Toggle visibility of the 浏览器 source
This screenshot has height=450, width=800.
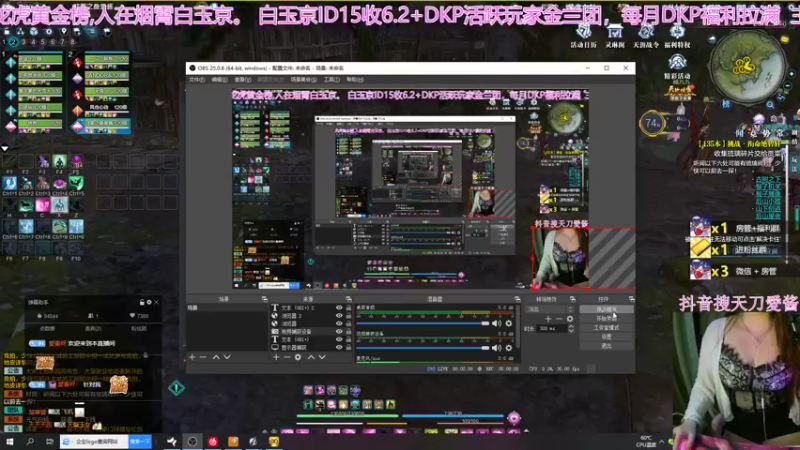click(x=339, y=323)
